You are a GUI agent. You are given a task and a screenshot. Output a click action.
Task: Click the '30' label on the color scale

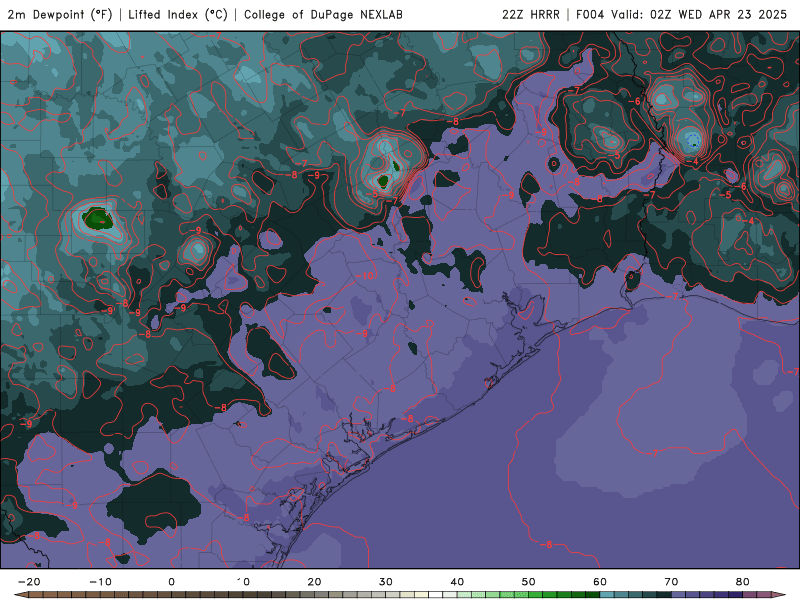tap(386, 582)
